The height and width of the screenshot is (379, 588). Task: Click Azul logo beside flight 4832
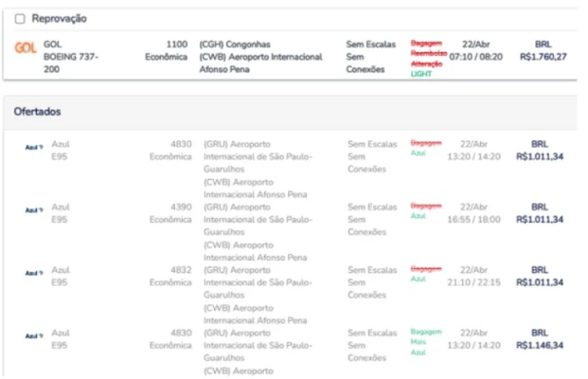point(34,273)
